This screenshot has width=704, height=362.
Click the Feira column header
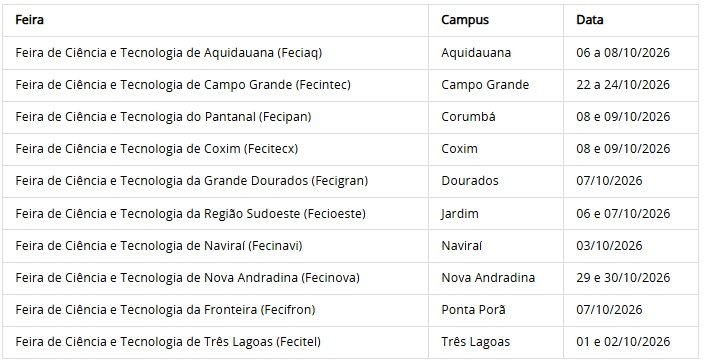point(29,20)
